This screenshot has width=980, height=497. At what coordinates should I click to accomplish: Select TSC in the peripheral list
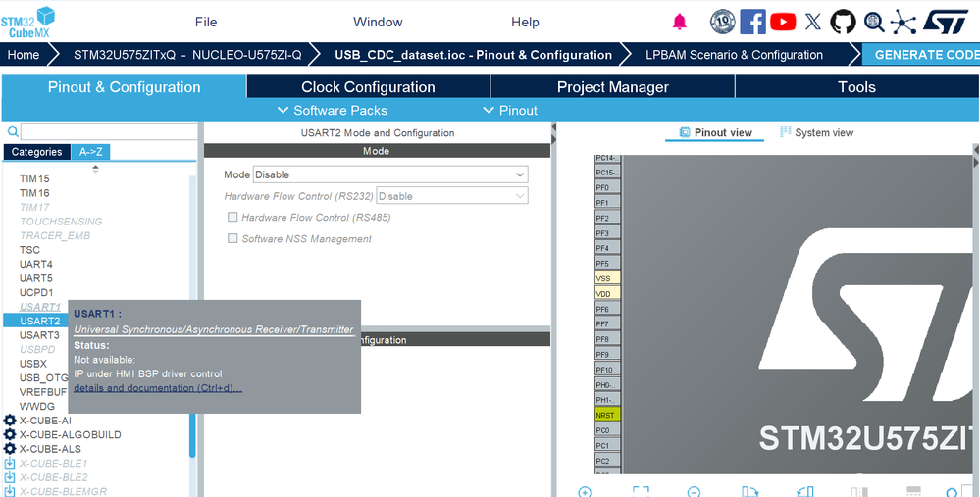click(x=29, y=250)
